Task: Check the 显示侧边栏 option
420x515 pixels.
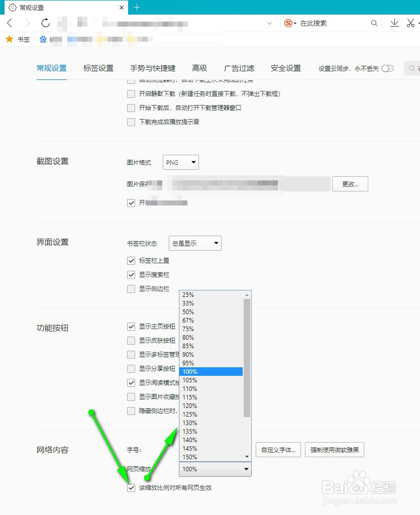Action: 131,288
